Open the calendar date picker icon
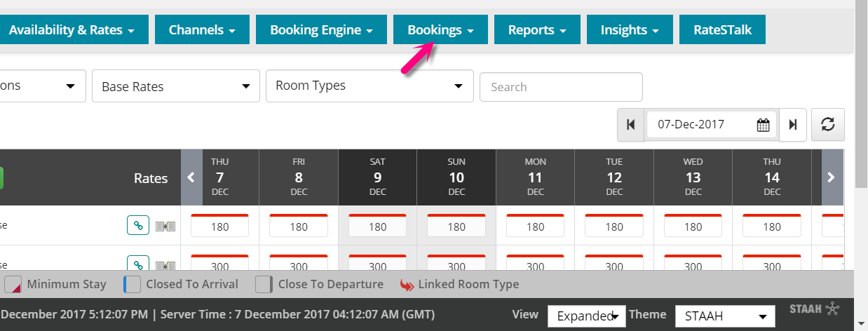Viewport: 868px width, 331px height. click(x=764, y=125)
